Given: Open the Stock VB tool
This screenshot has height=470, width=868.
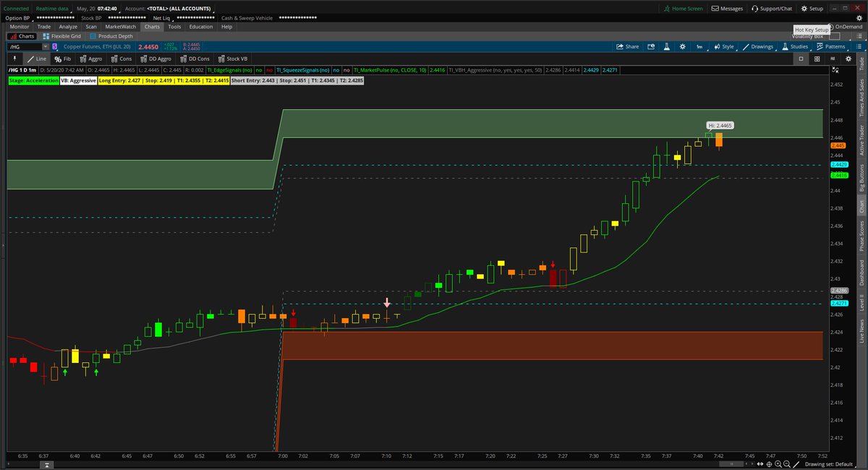Looking at the screenshot, I should click(233, 59).
